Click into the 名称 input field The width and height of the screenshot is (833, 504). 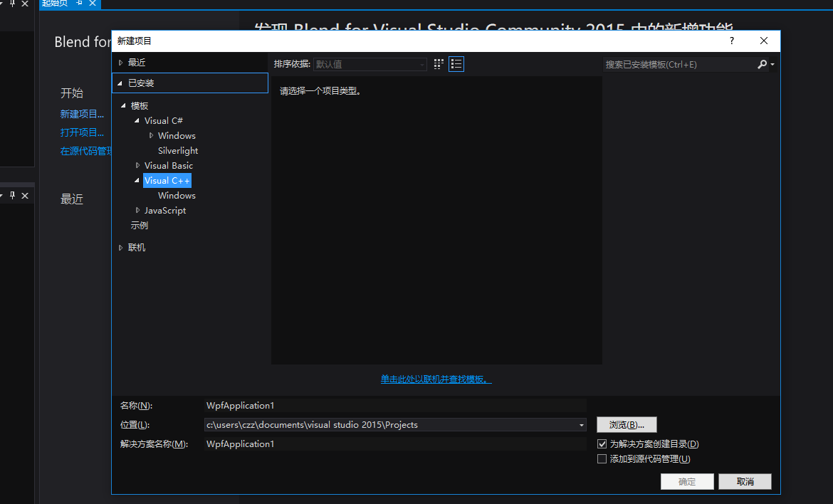pos(395,406)
